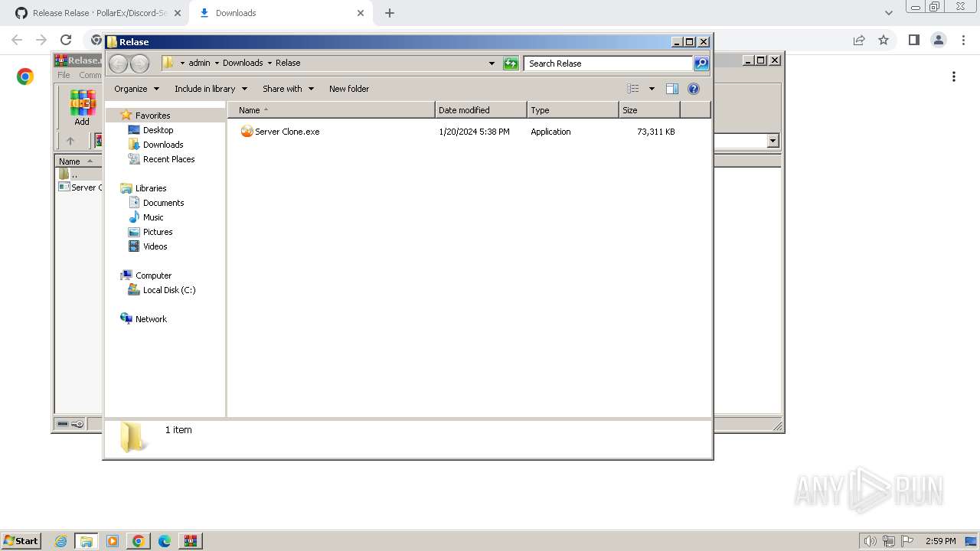Select Network in the navigation pane

tap(151, 319)
